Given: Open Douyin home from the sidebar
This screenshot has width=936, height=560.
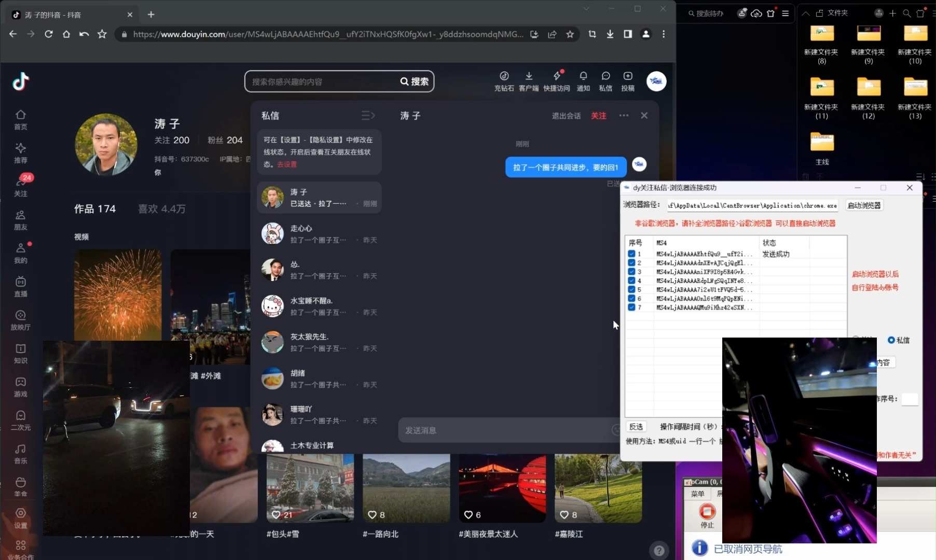Looking at the screenshot, I should 20,120.
